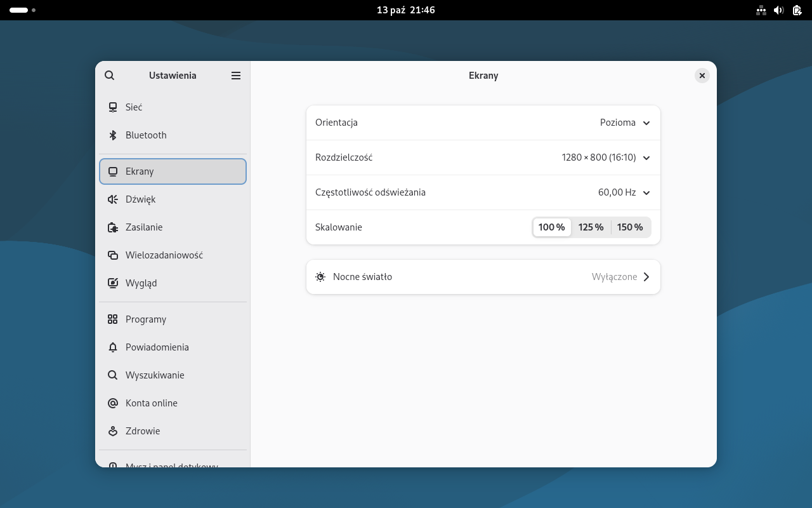Click the network status icon in top bar

[761, 10]
